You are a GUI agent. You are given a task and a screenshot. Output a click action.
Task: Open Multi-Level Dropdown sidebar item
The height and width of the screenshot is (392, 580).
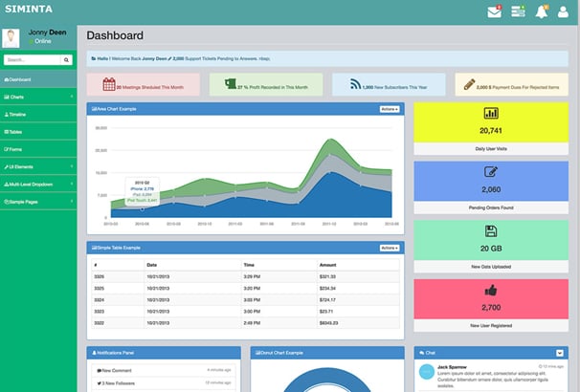38,184
